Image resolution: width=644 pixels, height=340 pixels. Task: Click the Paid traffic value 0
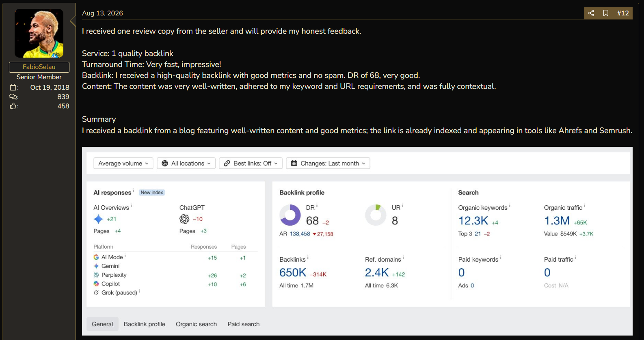pos(547,273)
